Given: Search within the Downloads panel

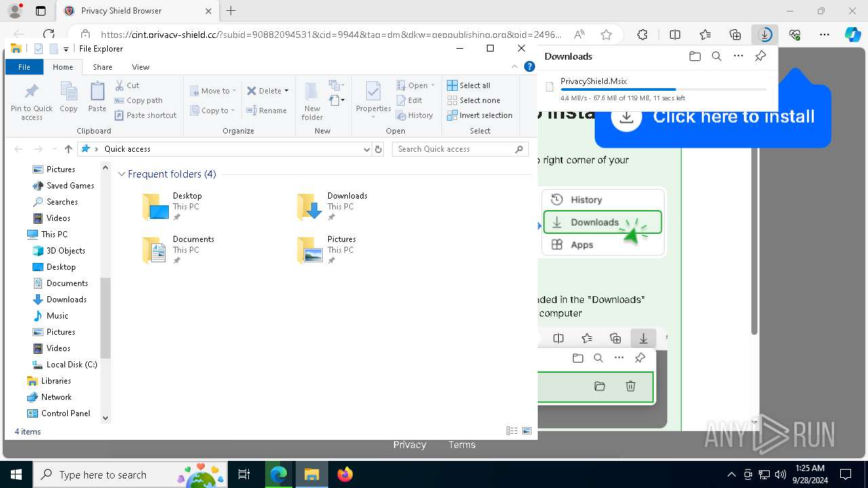Looking at the screenshot, I should [x=716, y=56].
